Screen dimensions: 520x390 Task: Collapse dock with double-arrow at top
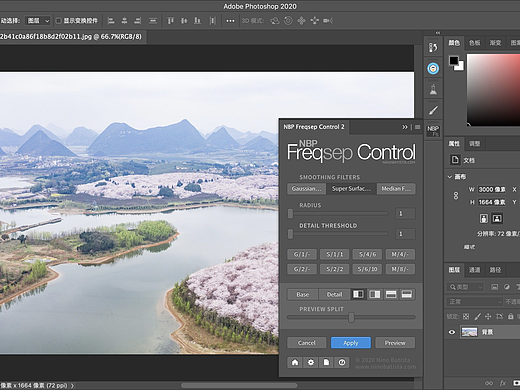coord(438,33)
